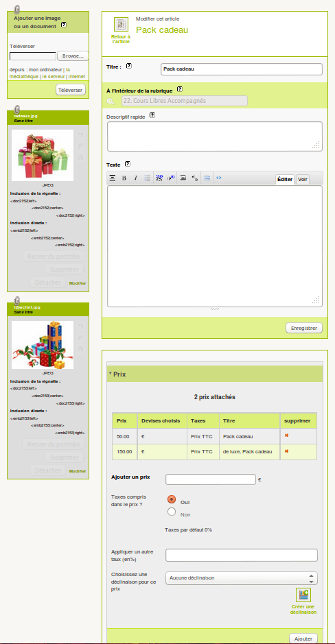Open rubrique selector magnifier
Image resolution: width=335 pixels, height=644 pixels.
[x=110, y=101]
